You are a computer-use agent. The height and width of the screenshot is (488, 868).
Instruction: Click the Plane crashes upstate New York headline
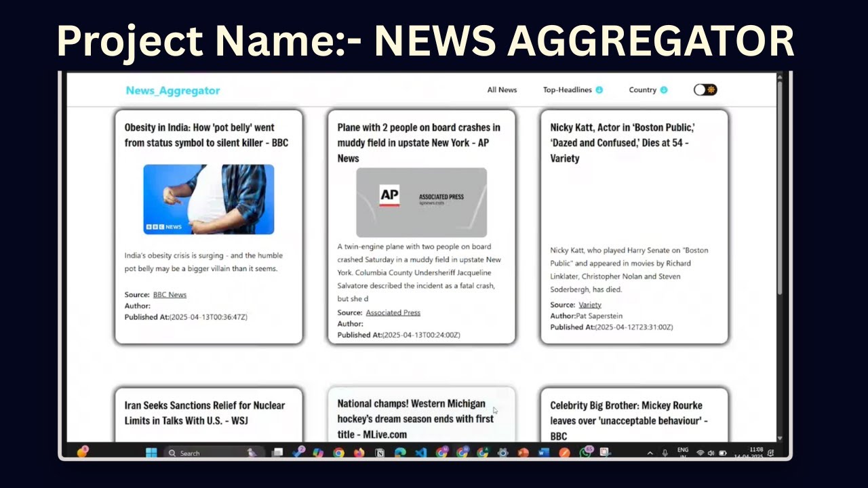(x=419, y=142)
